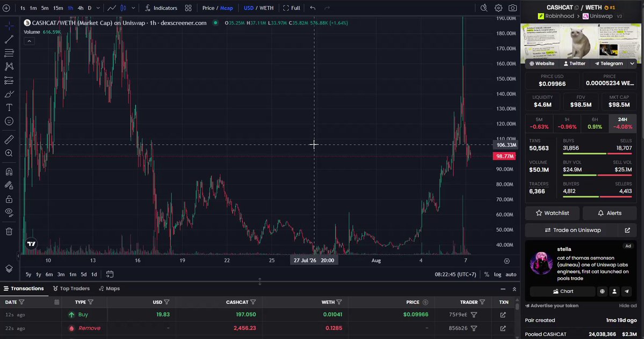Expand the timeframe dropdown arrow
The height and width of the screenshot is (339, 644).
coord(98,8)
